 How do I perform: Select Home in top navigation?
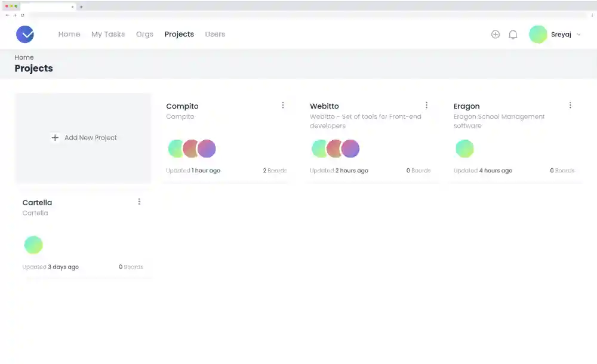(69, 34)
